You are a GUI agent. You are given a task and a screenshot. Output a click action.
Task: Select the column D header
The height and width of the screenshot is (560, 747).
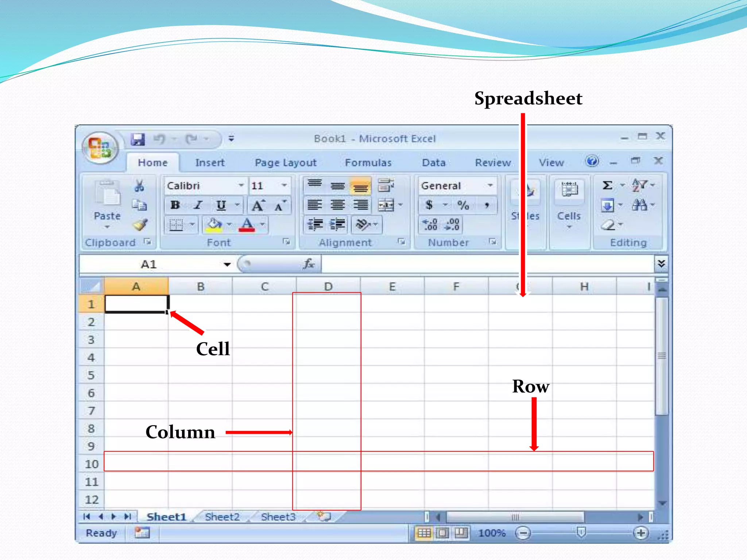328,287
